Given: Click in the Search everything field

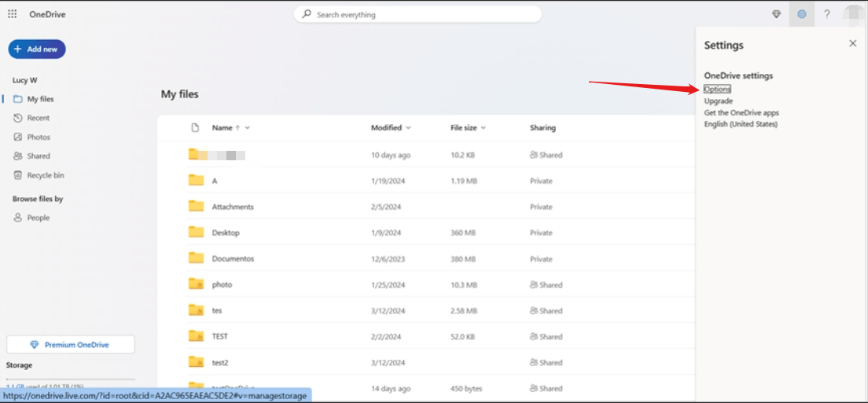Looking at the screenshot, I should click(417, 15).
